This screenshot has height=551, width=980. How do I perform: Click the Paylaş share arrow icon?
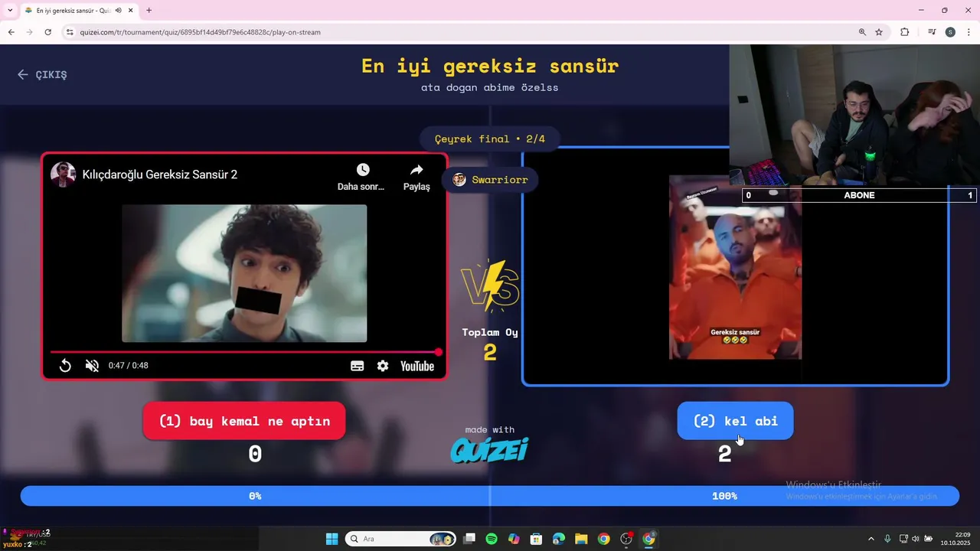pos(416,169)
